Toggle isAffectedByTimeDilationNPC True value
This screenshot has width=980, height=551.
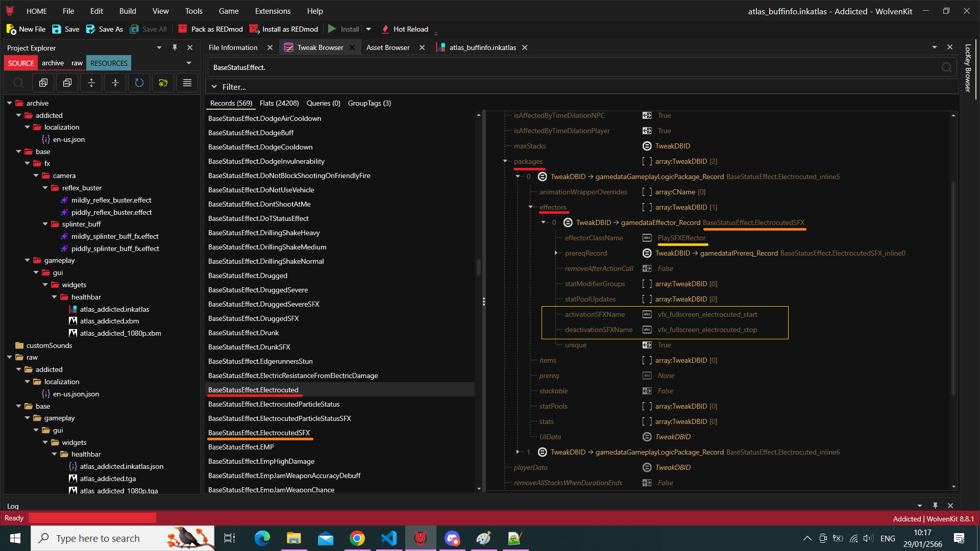click(647, 115)
